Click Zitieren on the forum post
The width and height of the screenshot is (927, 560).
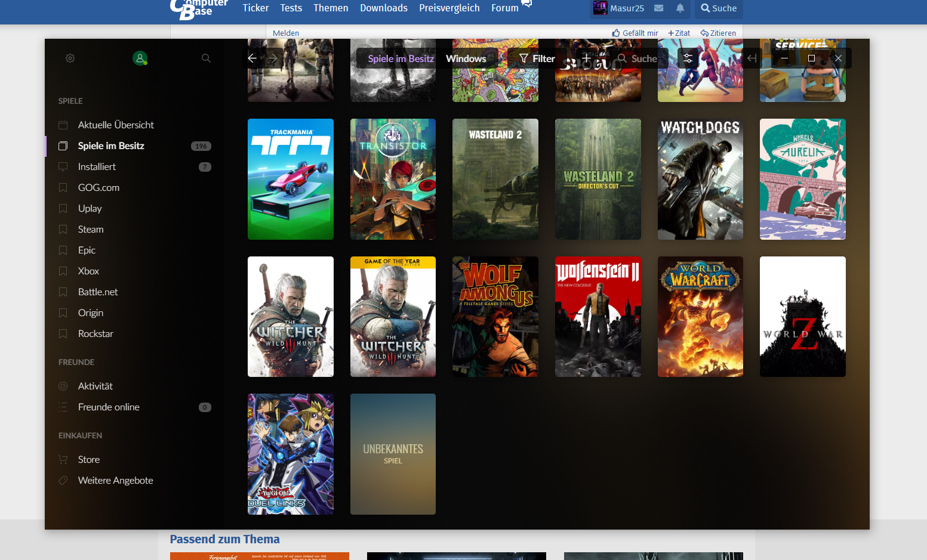[x=718, y=33]
